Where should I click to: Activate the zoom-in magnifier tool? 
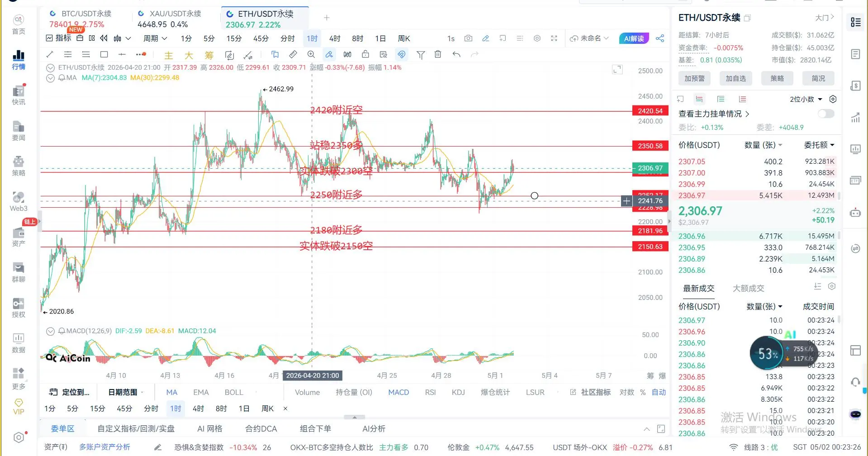pos(311,55)
